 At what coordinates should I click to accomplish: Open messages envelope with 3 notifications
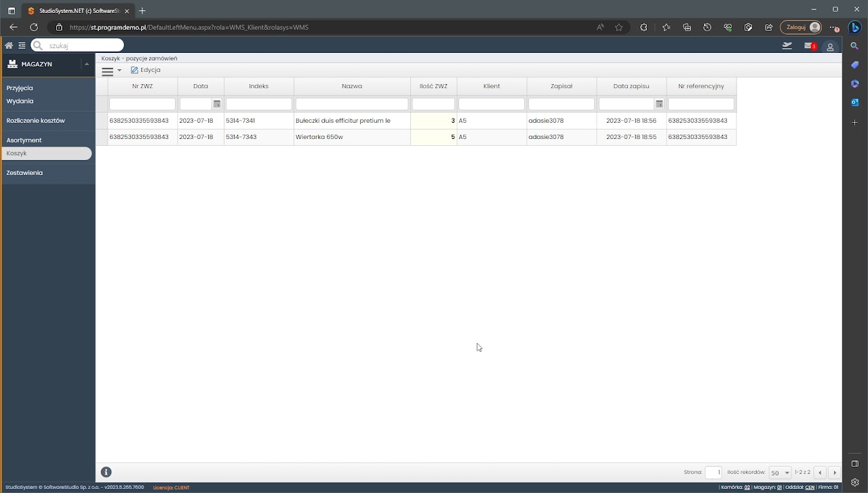[x=809, y=46]
